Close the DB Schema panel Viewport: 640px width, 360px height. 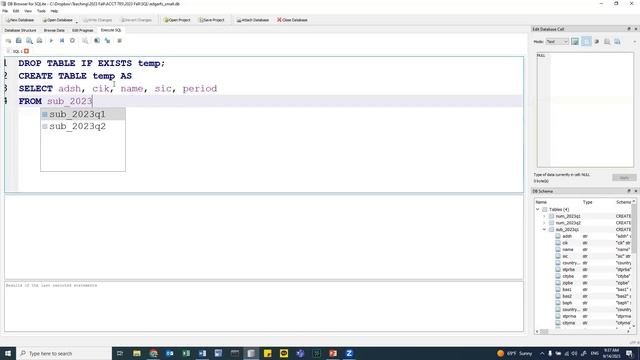click(x=636, y=191)
